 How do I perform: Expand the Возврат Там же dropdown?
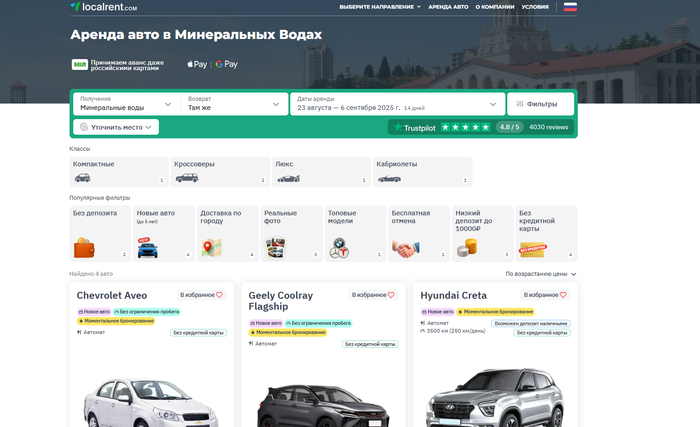[x=234, y=104]
